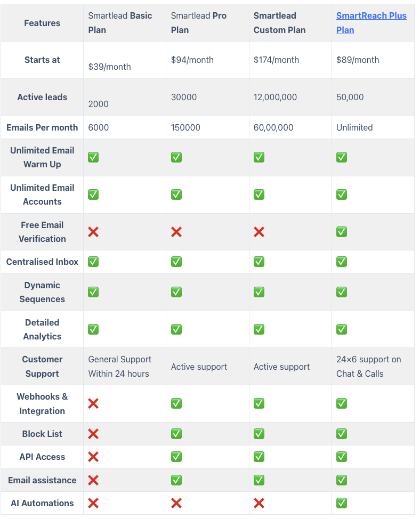The width and height of the screenshot is (420, 519).
Task: Open the SmartReach Plus Plan link
Action: tap(371, 23)
